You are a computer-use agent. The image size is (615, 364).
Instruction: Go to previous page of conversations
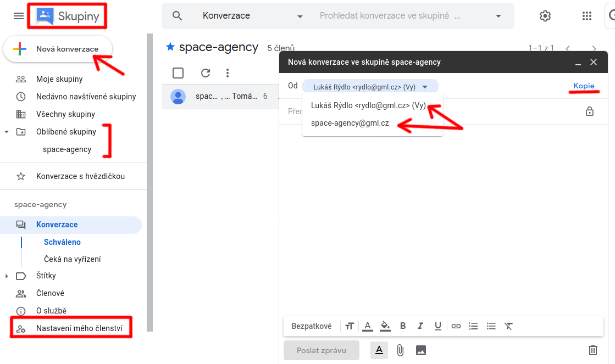tap(568, 48)
